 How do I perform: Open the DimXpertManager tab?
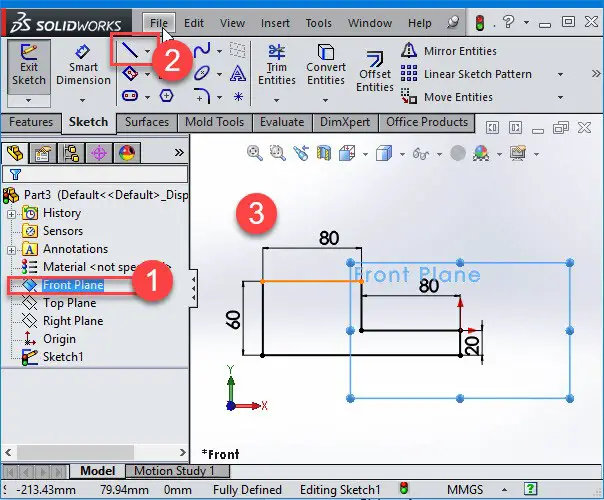[99, 153]
